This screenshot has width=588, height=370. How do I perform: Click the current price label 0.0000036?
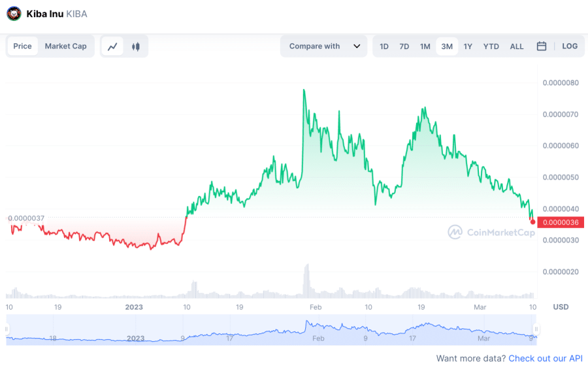click(x=561, y=222)
